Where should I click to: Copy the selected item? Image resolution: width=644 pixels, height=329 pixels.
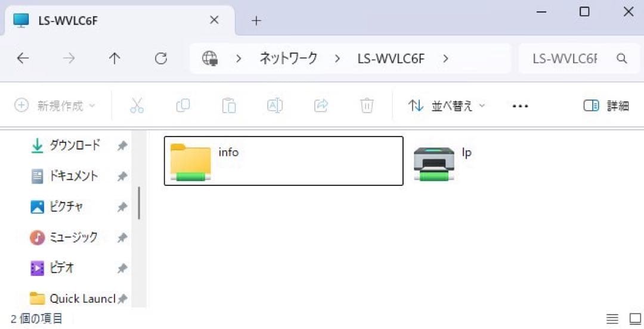[x=183, y=105]
